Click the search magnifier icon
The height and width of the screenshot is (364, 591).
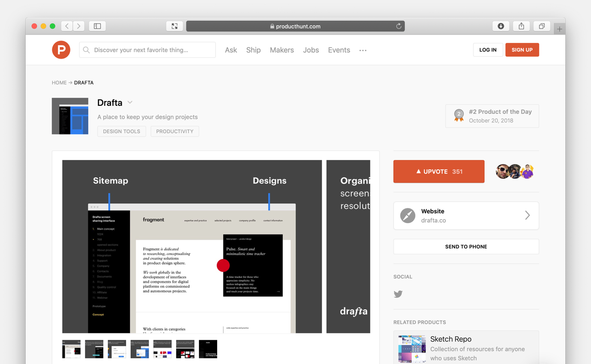tap(86, 50)
